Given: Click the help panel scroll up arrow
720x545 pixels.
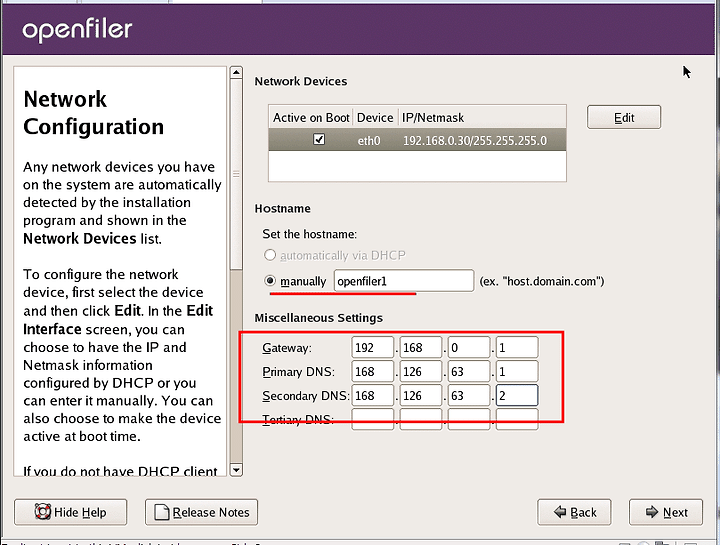Looking at the screenshot, I should [236, 72].
